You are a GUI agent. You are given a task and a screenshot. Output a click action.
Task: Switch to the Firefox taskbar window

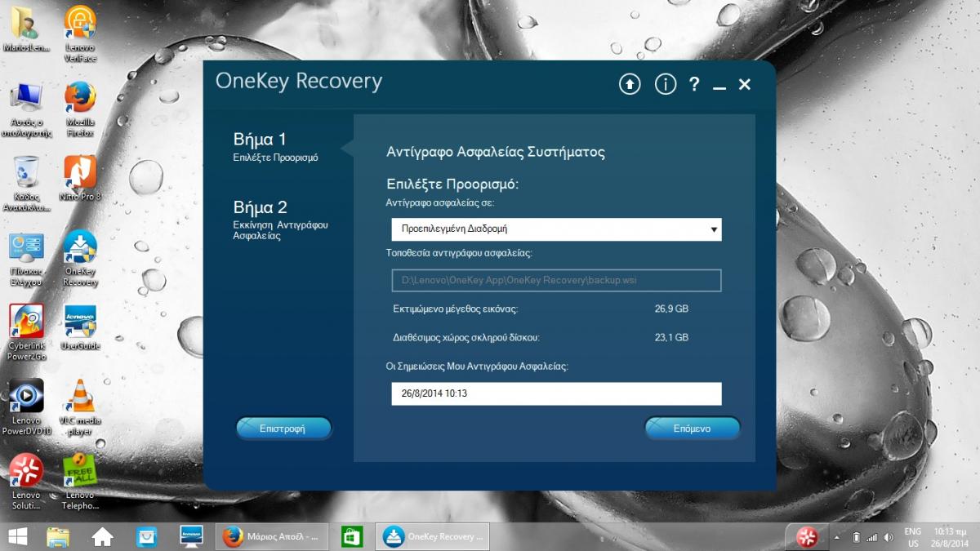click(273, 536)
